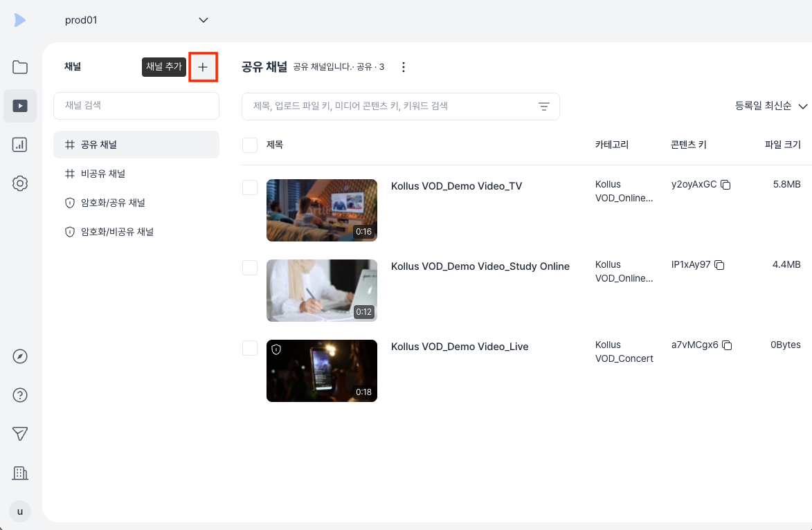Click the 5.8MB file size value

786,185
